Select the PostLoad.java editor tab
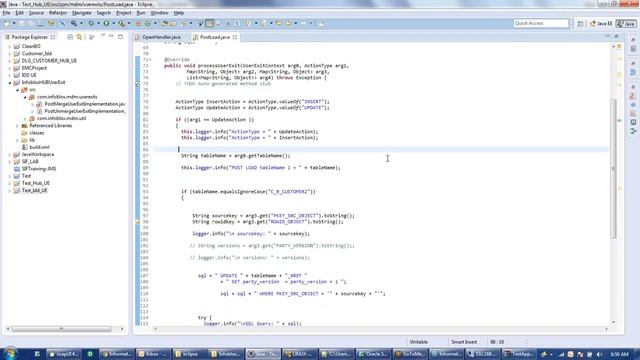640x360 pixels. pos(214,37)
